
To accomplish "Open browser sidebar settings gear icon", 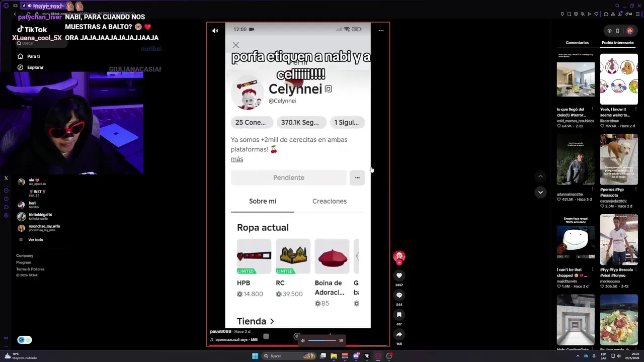I will pyautogui.click(x=6, y=215).
